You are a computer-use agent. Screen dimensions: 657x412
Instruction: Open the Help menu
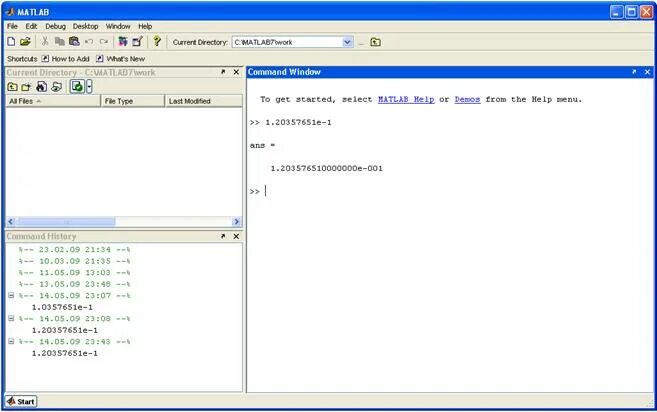[145, 26]
